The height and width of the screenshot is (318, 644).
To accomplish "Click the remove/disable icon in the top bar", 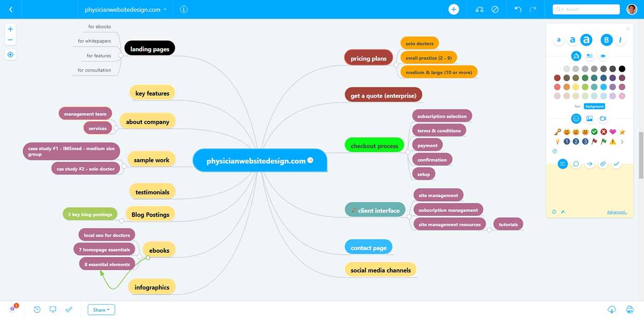I will (x=495, y=9).
